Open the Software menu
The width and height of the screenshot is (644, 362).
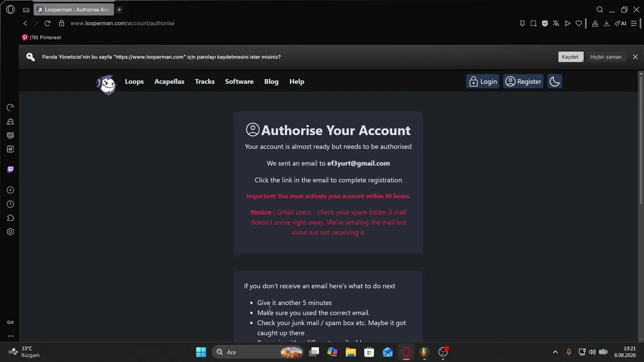(239, 81)
